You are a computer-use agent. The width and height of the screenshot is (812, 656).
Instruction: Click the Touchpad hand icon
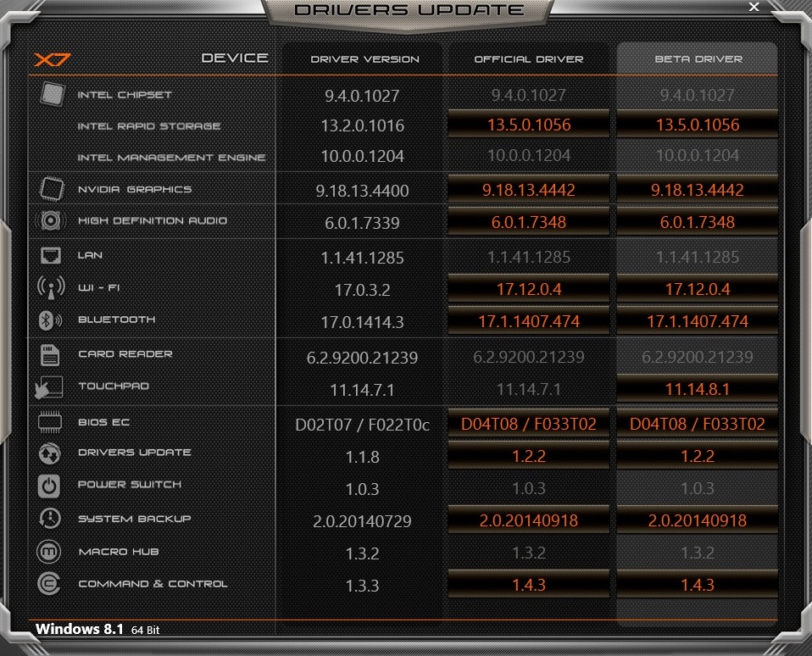48,387
